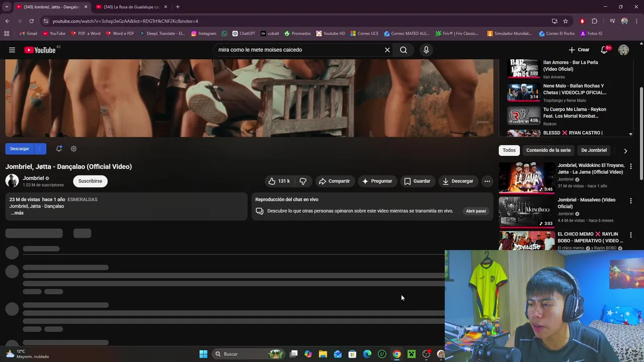
Task: Start voice search with the microphone
Action: pos(426,50)
